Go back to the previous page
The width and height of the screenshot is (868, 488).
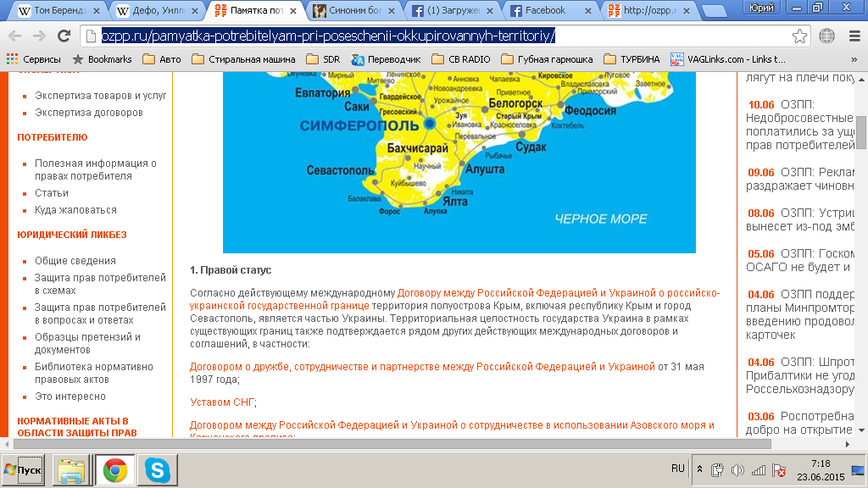15,36
